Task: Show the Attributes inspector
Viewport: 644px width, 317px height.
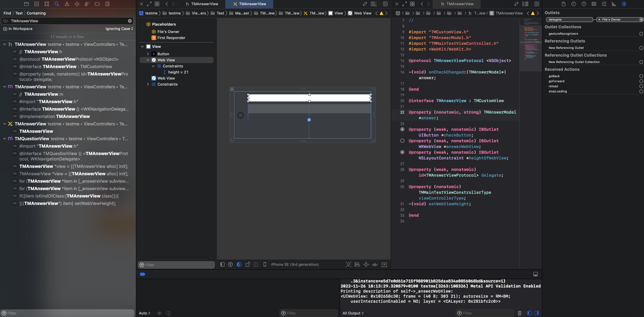Action: (x=604, y=4)
